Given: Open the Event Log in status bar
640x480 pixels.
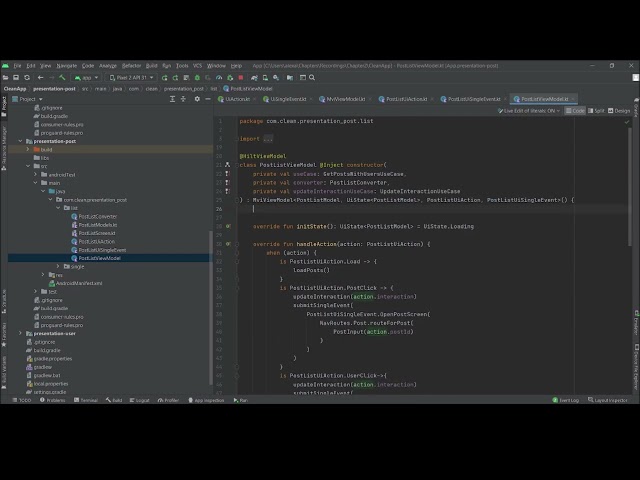Looking at the screenshot, I should click(566, 400).
